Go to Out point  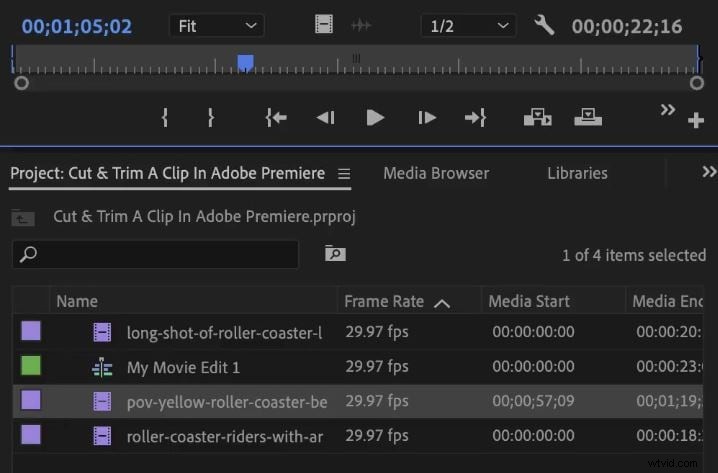coord(475,118)
